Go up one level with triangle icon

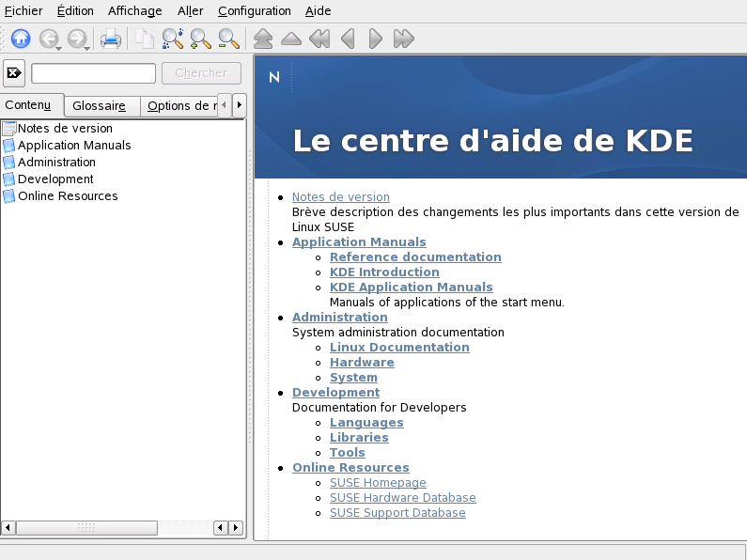pyautogui.click(x=291, y=39)
